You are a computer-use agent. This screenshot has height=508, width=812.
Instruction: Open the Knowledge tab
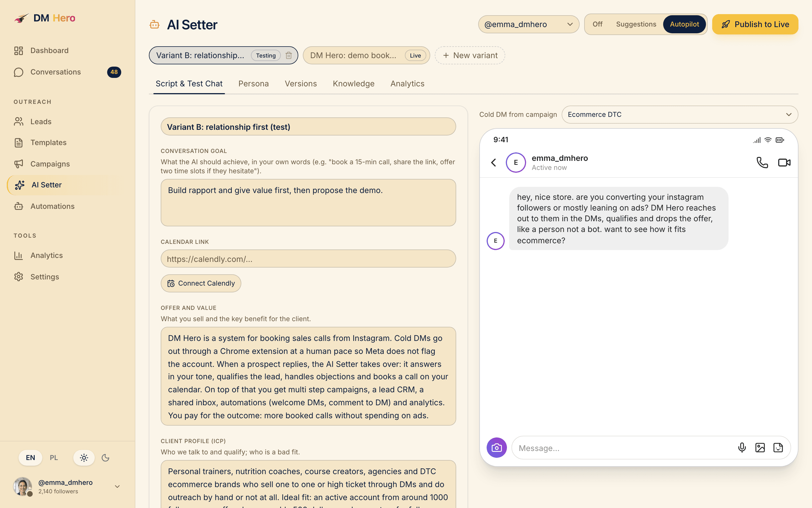(x=353, y=84)
